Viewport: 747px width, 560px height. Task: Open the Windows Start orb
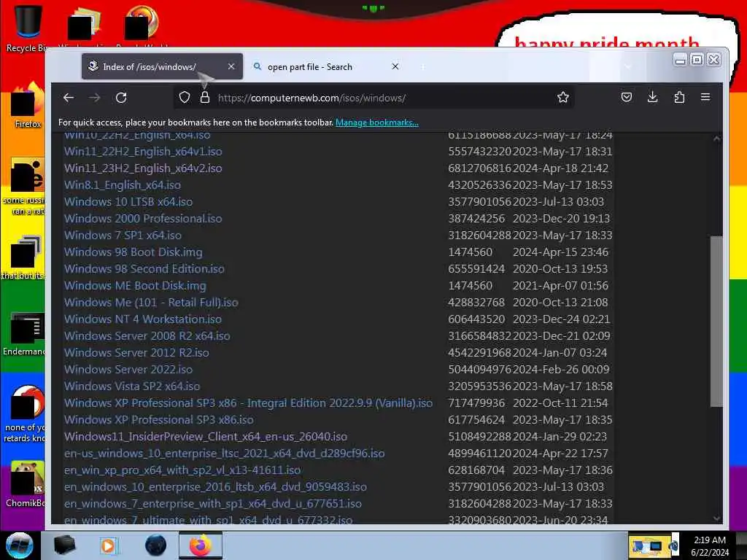pos(20,545)
